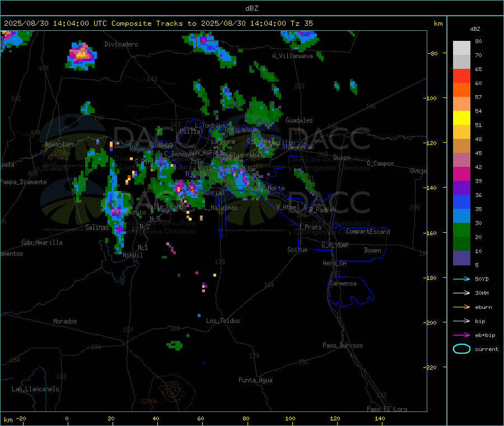This screenshot has height=426, width=504.
Task: Click the 60 km tick on the horizontal axis
Action: 200,418
